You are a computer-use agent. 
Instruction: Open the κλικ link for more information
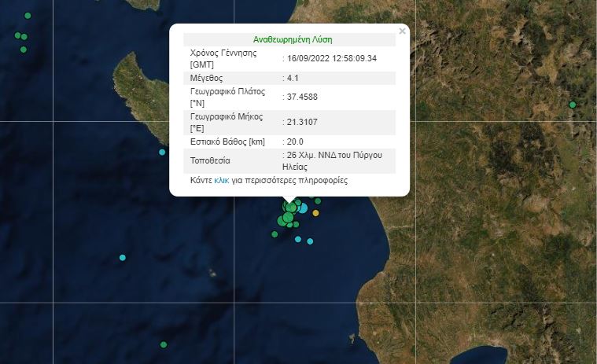click(x=221, y=181)
